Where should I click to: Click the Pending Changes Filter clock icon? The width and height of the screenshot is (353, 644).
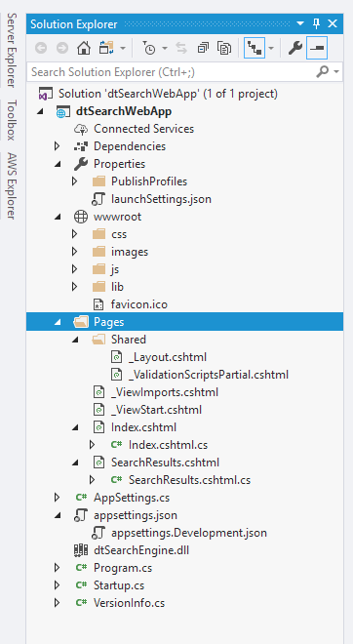click(x=149, y=48)
